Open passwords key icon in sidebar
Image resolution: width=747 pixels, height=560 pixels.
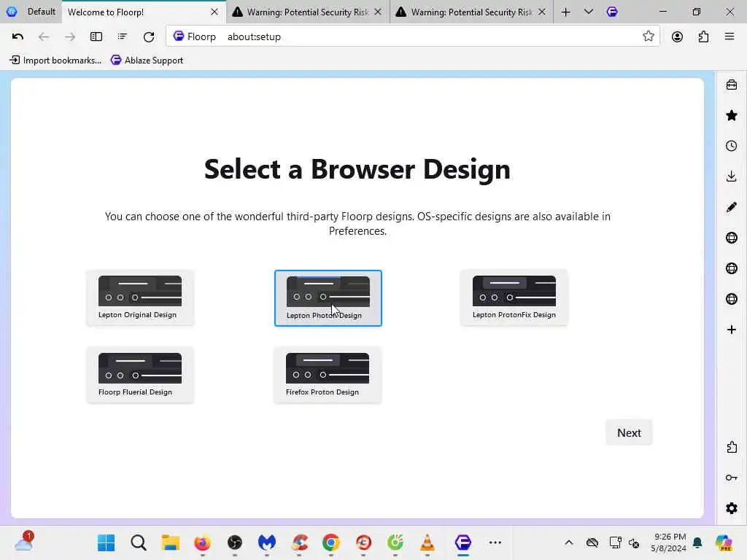pyautogui.click(x=732, y=478)
